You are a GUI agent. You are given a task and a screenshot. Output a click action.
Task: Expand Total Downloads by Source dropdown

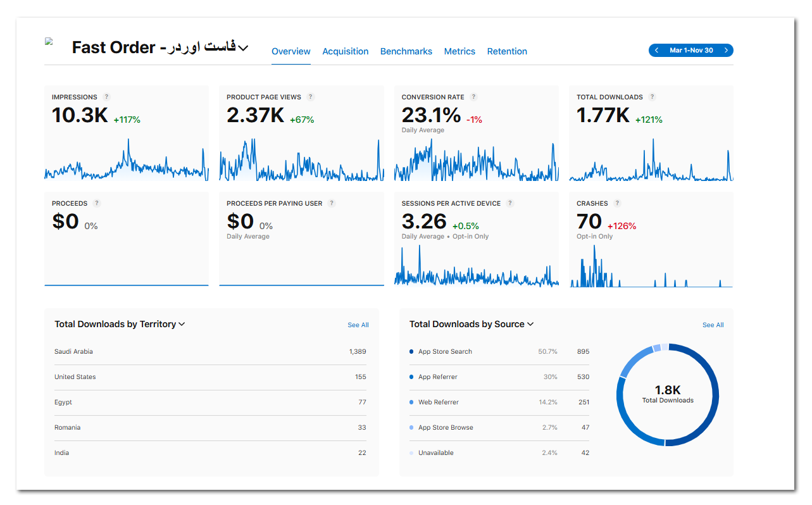point(530,324)
